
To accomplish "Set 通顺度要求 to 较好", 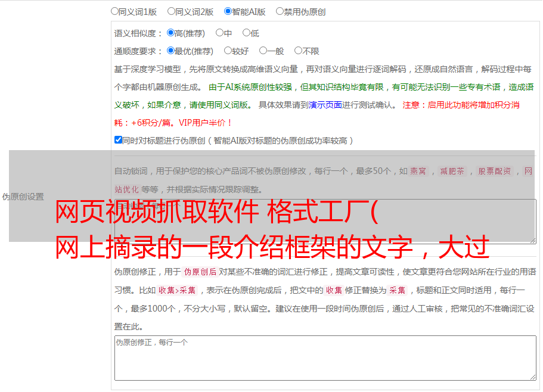I will (228, 51).
